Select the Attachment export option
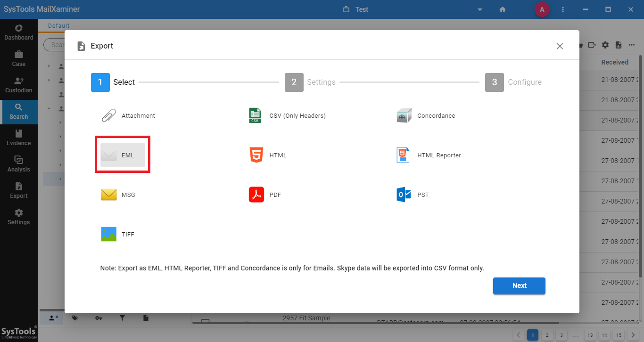This screenshot has height=342, width=644. pyautogui.click(x=128, y=115)
